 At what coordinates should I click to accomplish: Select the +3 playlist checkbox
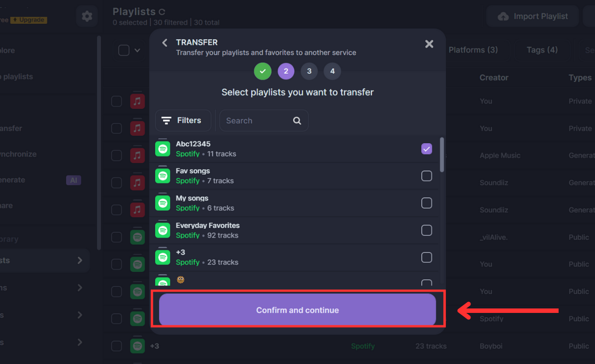[x=426, y=257]
